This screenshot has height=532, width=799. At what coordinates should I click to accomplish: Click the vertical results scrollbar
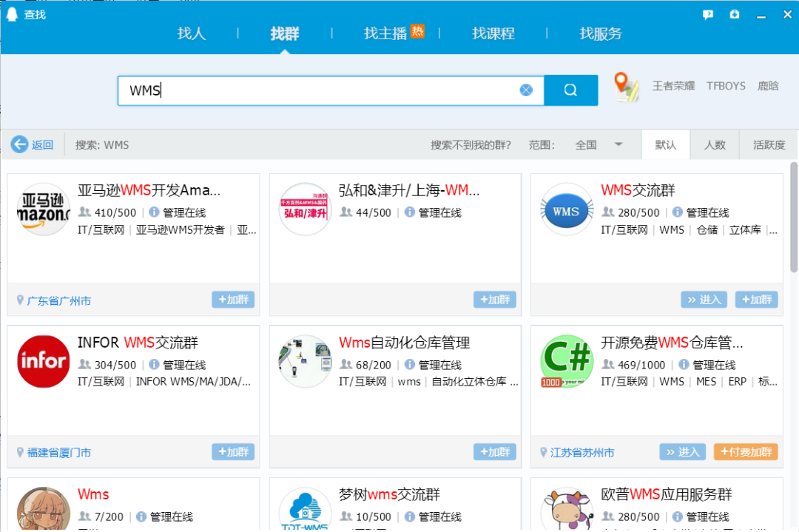tap(794, 218)
